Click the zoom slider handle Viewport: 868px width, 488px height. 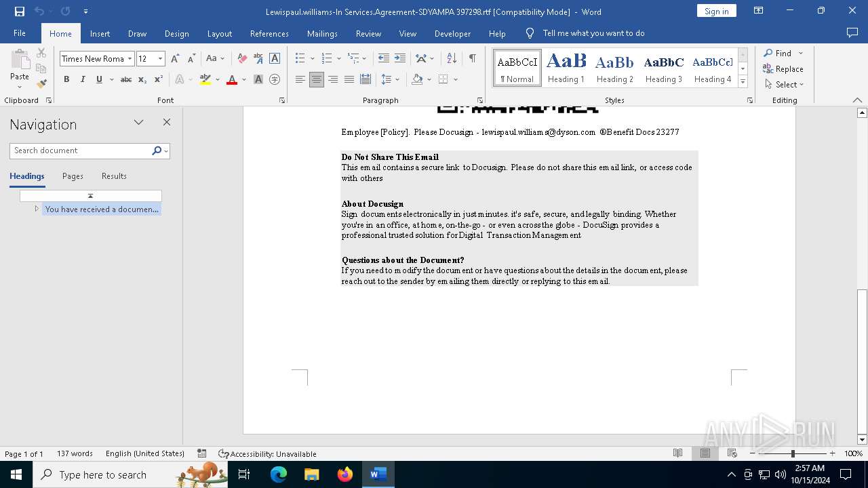point(793,453)
